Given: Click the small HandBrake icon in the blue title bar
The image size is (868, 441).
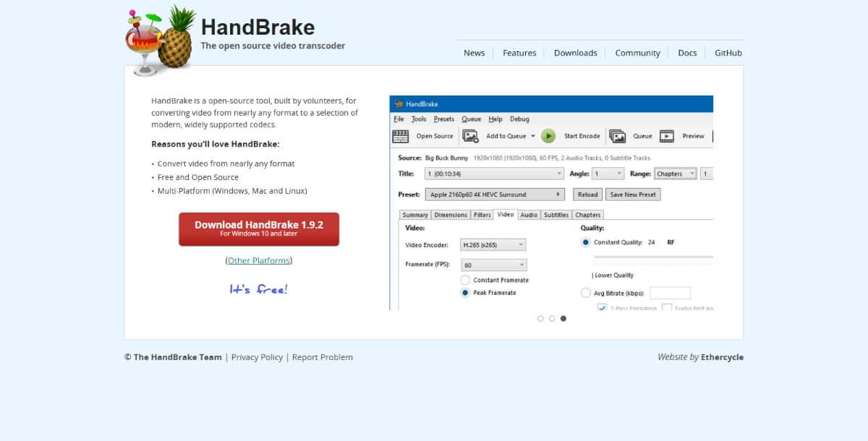Looking at the screenshot, I should 398,104.
